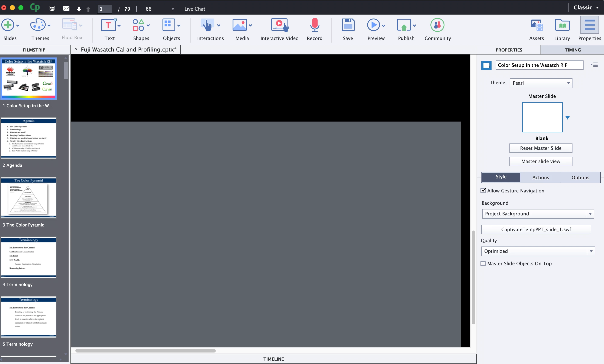Image resolution: width=604 pixels, height=364 pixels.
Task: Switch to the Timing tab
Action: [572, 50]
